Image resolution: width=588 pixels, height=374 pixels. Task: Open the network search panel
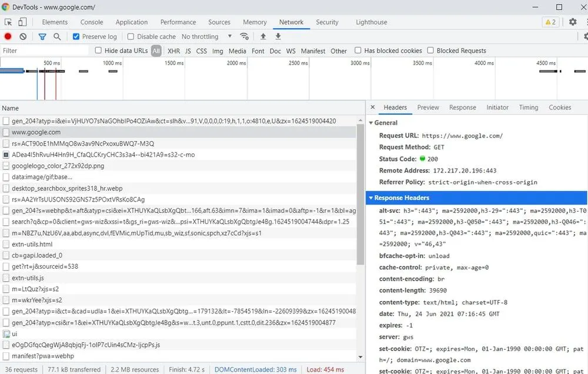[57, 36]
